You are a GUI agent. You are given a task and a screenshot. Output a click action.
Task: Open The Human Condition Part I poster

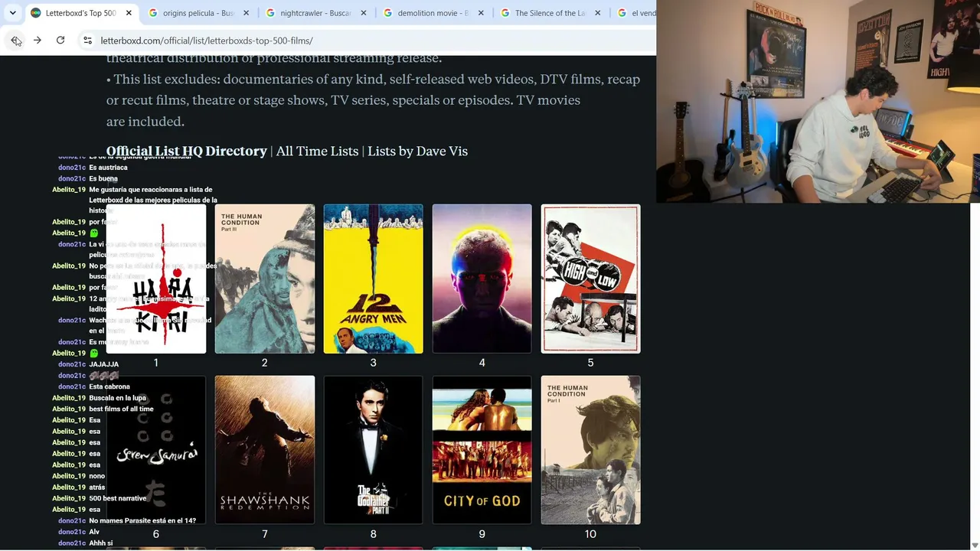tap(591, 450)
